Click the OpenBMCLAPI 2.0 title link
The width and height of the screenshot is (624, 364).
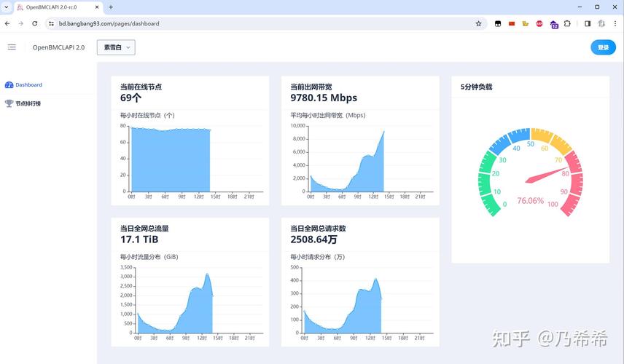click(58, 47)
